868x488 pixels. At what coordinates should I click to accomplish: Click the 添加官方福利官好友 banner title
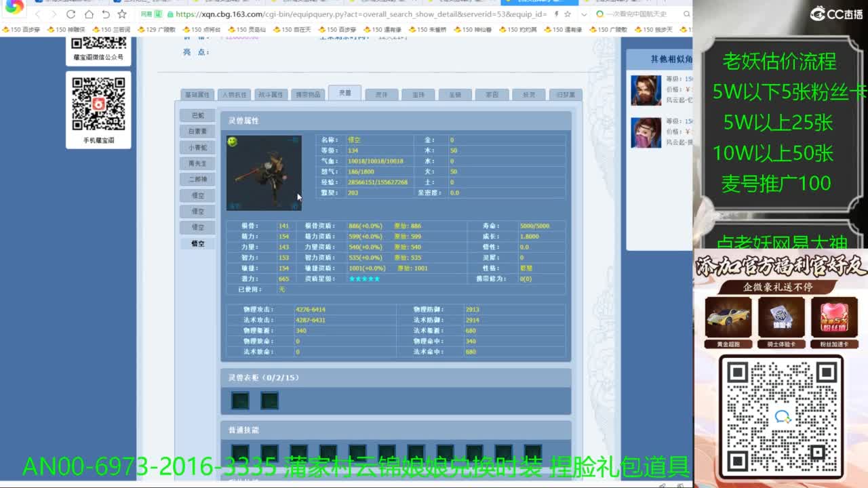pos(781,267)
